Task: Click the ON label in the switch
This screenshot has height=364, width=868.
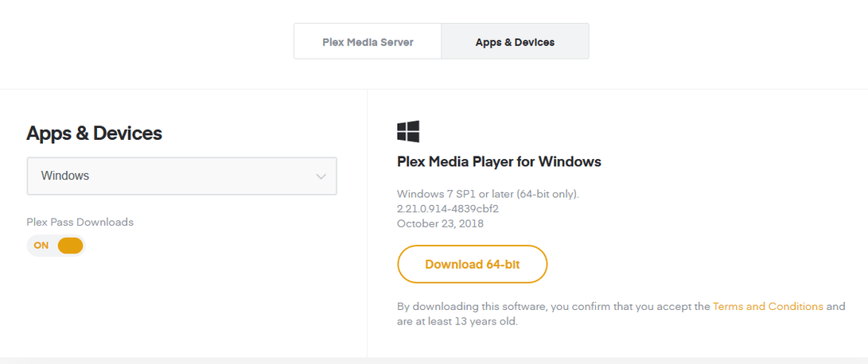Action: tap(41, 246)
